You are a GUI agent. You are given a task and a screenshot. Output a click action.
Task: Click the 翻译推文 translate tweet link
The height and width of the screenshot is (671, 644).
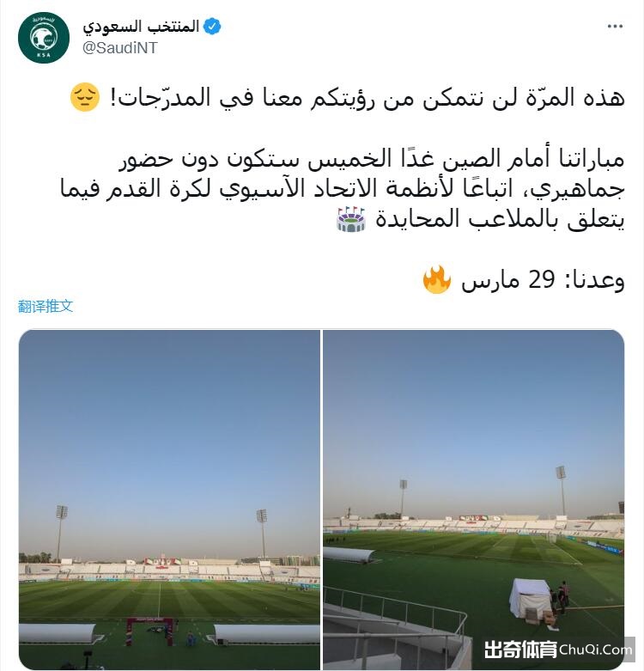coord(46,306)
